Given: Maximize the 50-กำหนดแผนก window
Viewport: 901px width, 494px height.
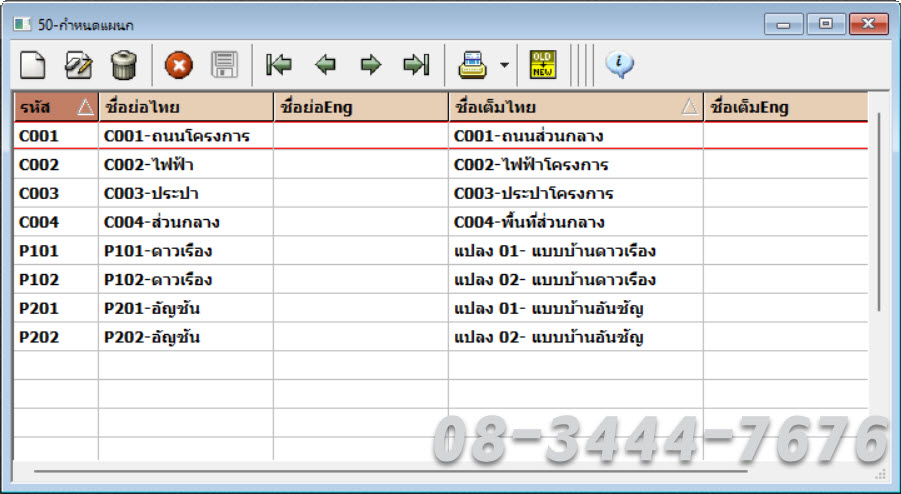Looking at the screenshot, I should (826, 24).
